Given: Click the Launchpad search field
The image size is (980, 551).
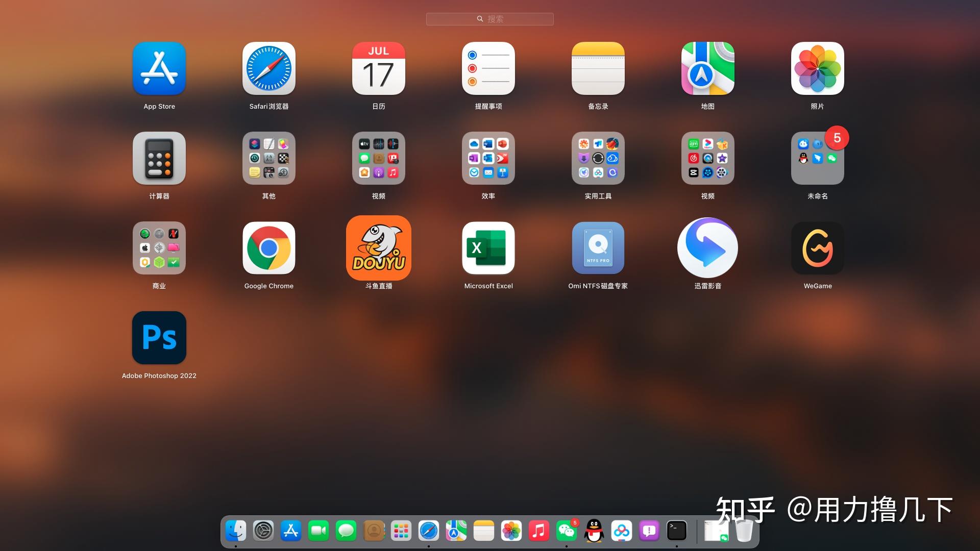Looking at the screenshot, I should [489, 19].
